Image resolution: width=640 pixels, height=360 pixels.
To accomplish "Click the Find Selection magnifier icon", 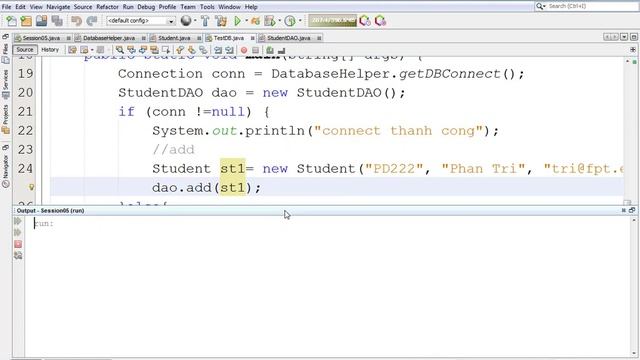I will click(x=120, y=50).
